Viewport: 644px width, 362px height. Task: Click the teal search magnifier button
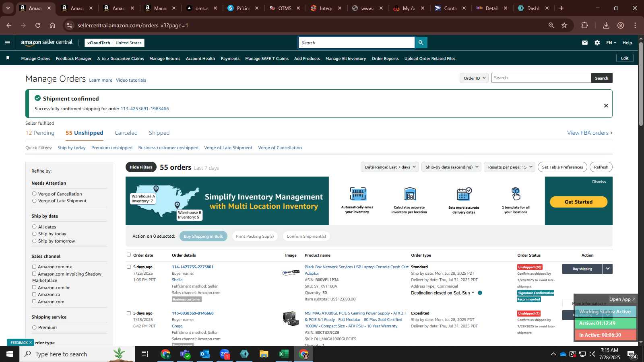point(421,43)
